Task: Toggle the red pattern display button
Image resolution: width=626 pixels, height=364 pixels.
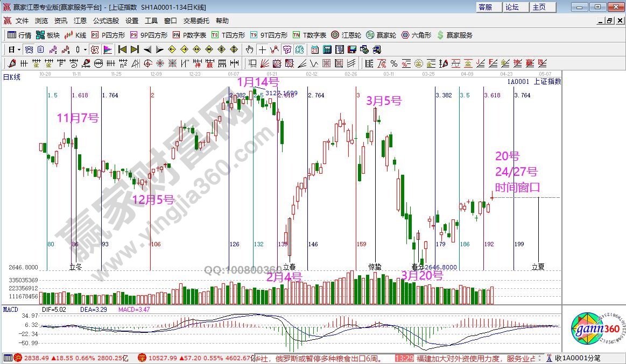Action: [x=94, y=49]
